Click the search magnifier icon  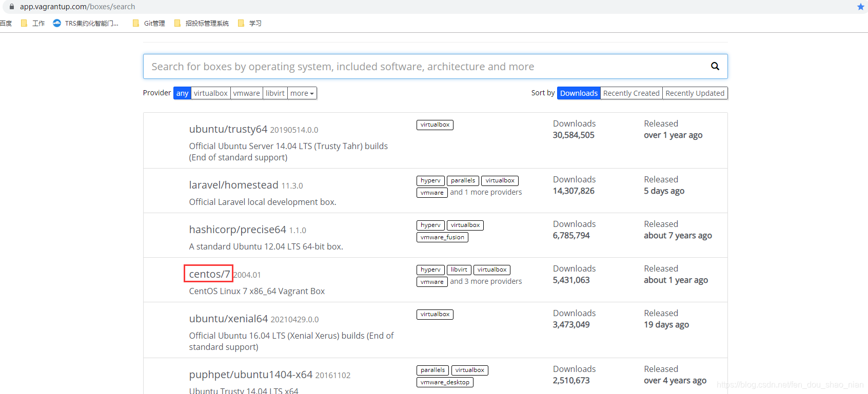pos(715,66)
